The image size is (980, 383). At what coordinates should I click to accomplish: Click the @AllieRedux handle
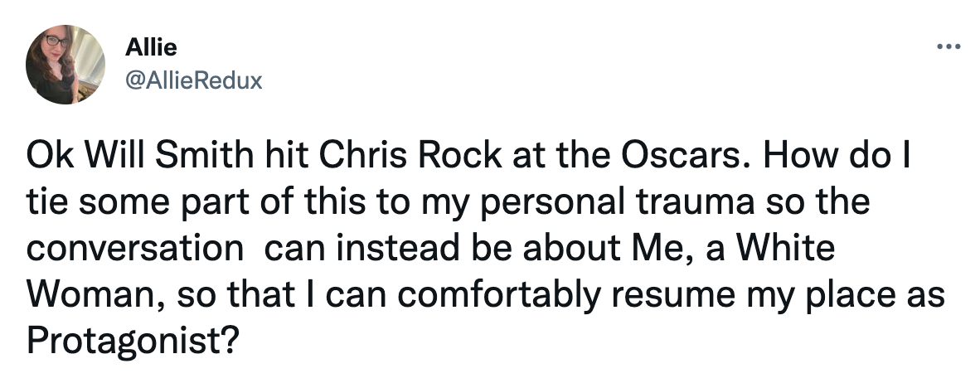coord(193,80)
